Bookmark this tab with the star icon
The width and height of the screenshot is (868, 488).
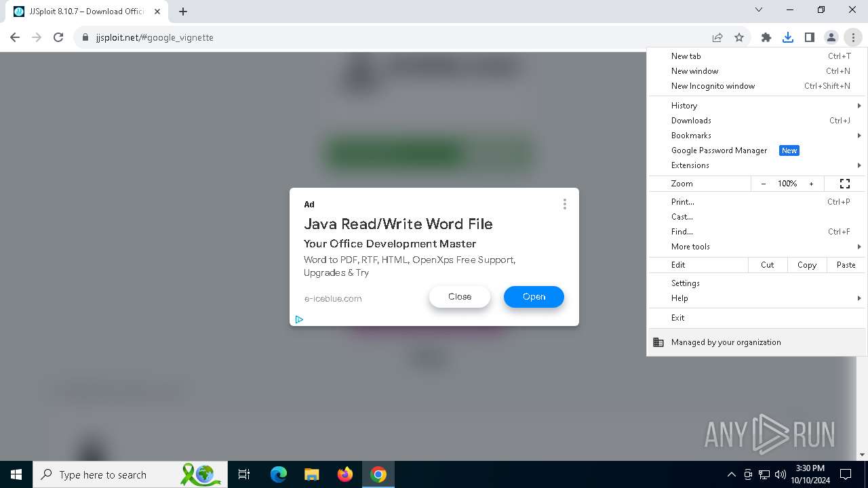[739, 37]
